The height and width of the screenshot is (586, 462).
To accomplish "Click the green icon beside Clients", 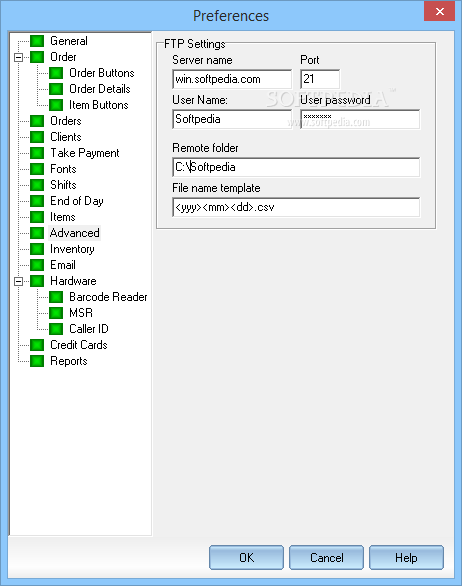I will click(x=37, y=137).
